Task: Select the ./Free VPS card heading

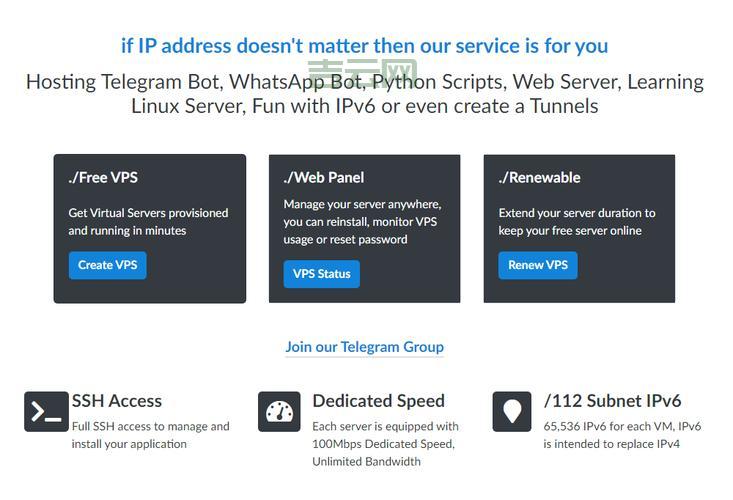Action: [x=103, y=177]
